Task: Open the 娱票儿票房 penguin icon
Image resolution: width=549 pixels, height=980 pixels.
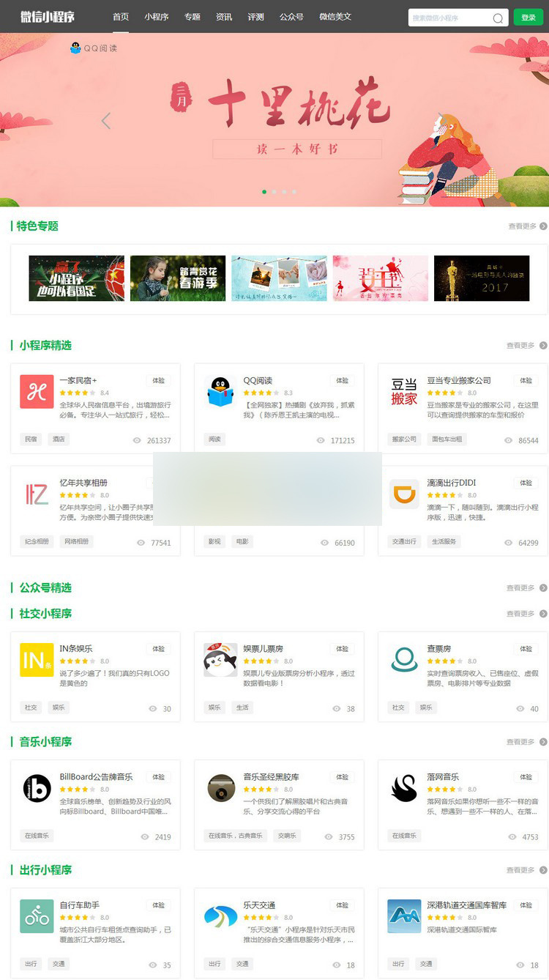Action: tap(220, 660)
